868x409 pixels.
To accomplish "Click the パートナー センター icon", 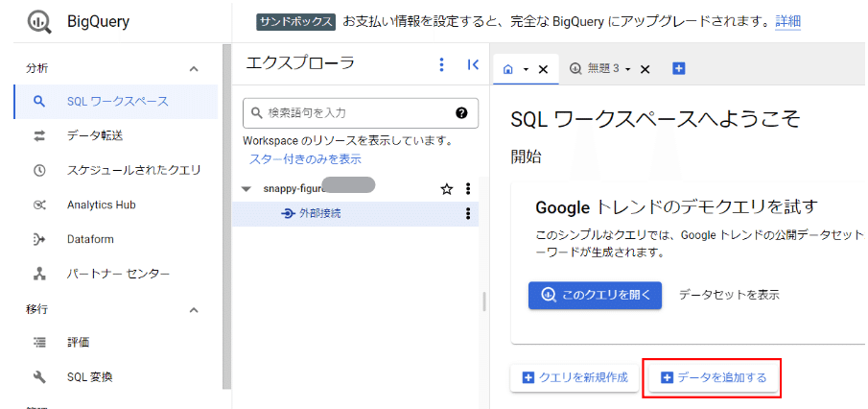I will click(38, 274).
